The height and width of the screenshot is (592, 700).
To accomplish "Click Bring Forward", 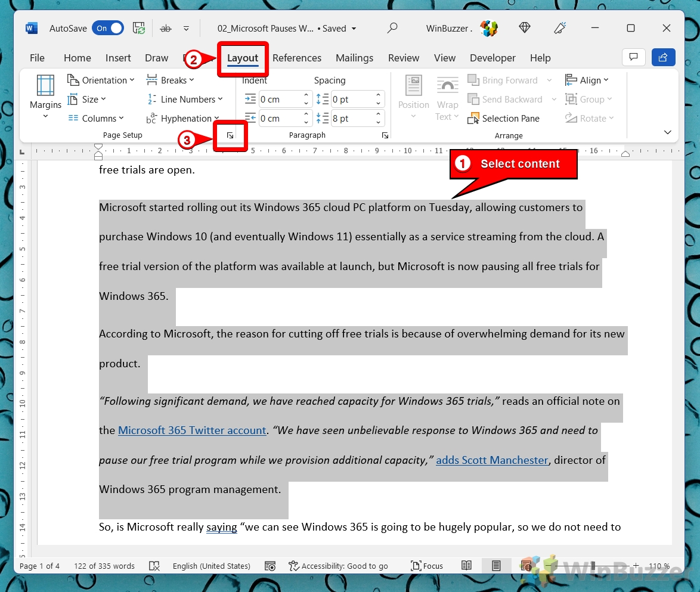I will (503, 80).
